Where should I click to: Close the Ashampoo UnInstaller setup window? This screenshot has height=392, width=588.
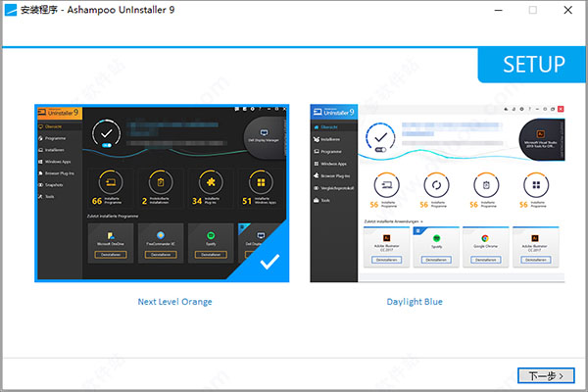click(568, 10)
